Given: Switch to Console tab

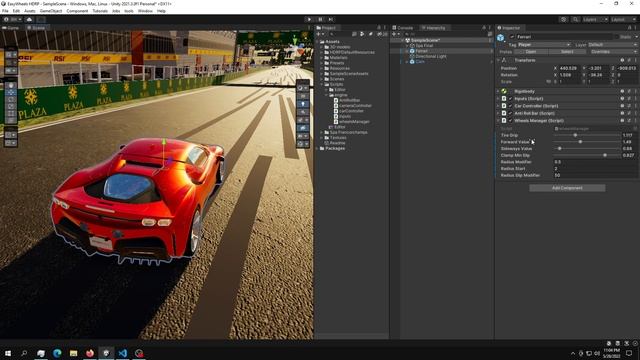Looking at the screenshot, I should tap(402, 28).
